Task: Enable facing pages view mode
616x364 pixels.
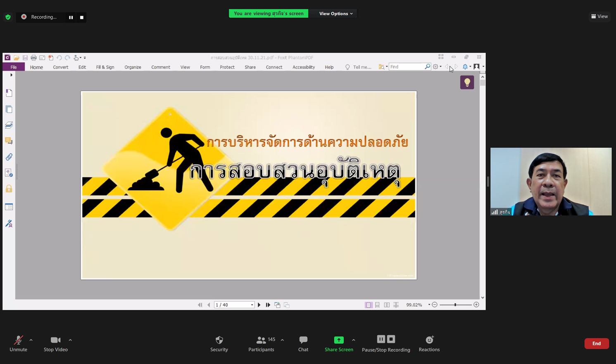Action: [x=387, y=305]
